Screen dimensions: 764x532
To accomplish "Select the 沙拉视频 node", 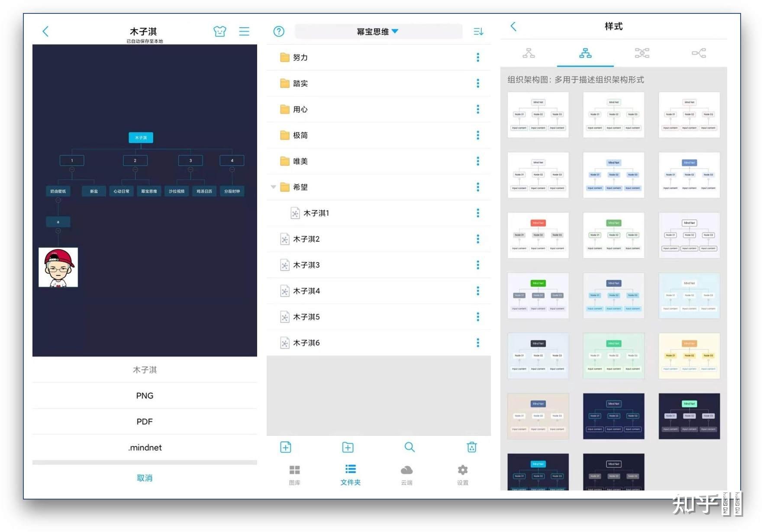I will click(177, 191).
